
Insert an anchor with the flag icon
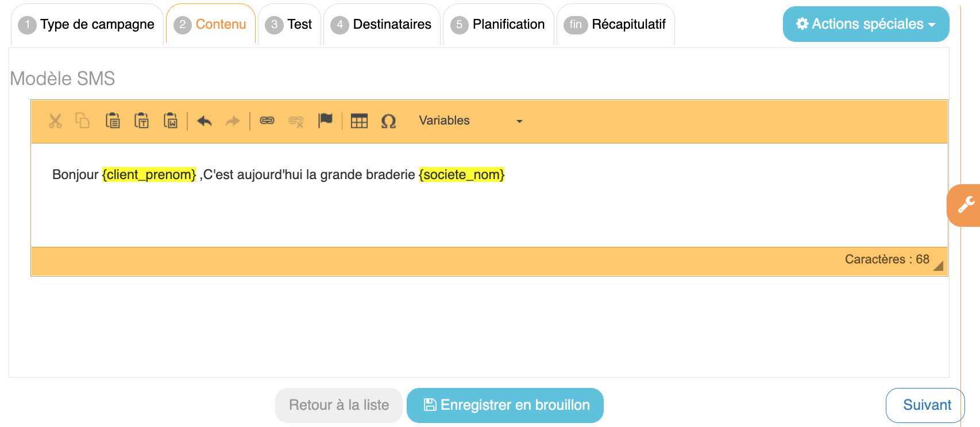coord(325,121)
